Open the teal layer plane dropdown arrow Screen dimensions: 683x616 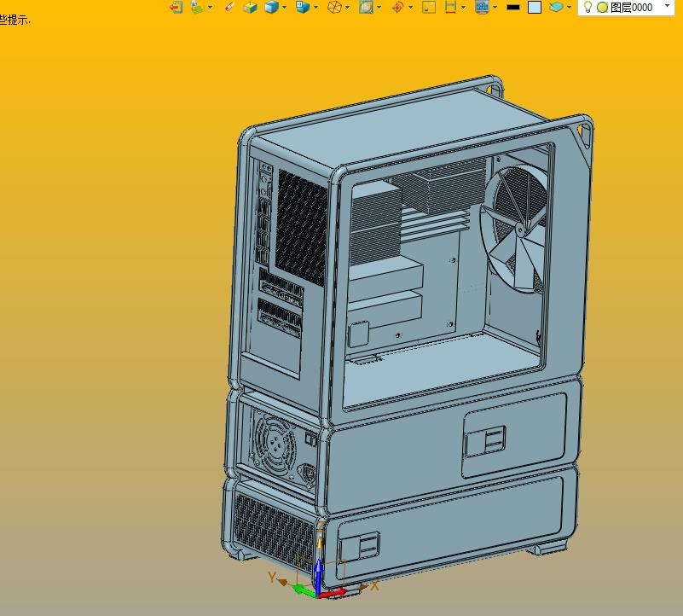pos(570,8)
